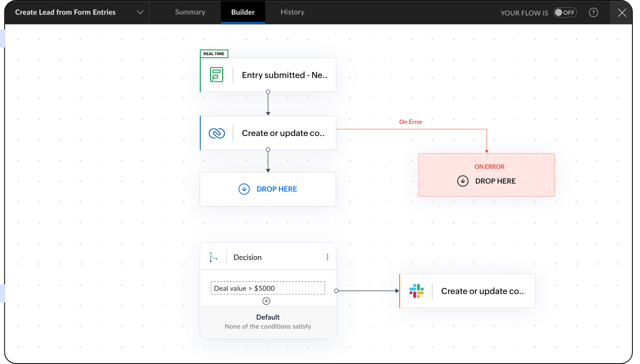
Task: Close the flow builder window
Action: coord(622,13)
